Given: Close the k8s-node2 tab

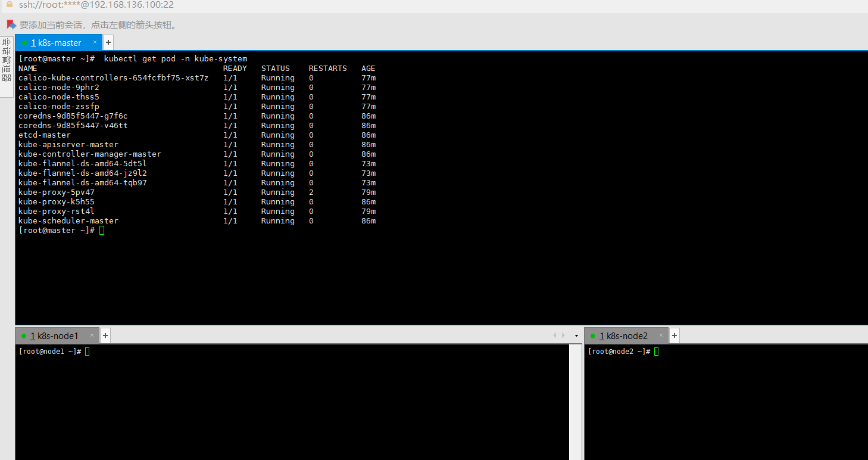Looking at the screenshot, I should coord(661,335).
